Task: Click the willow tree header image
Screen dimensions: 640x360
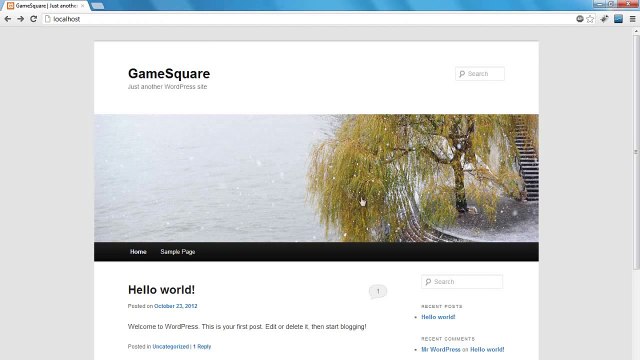Action: (316, 178)
